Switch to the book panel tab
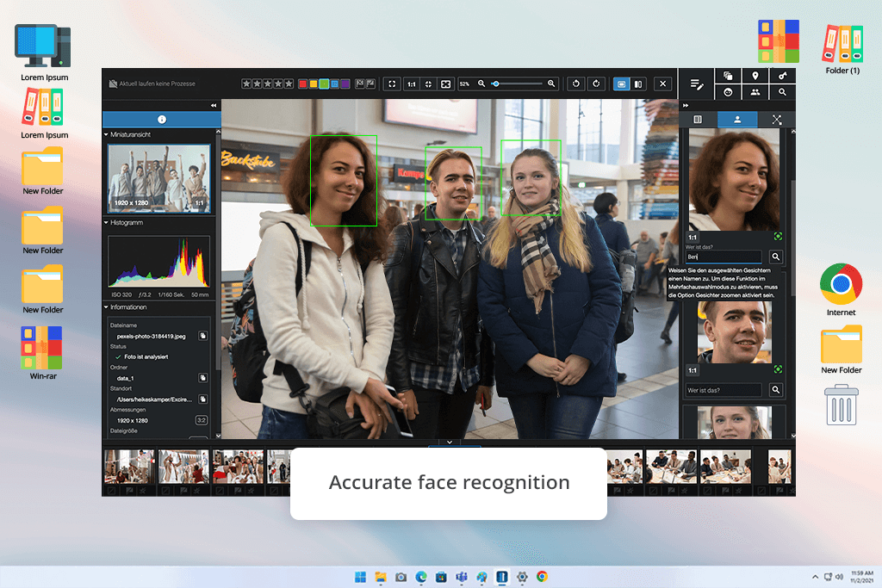The height and width of the screenshot is (588, 882). click(x=698, y=119)
